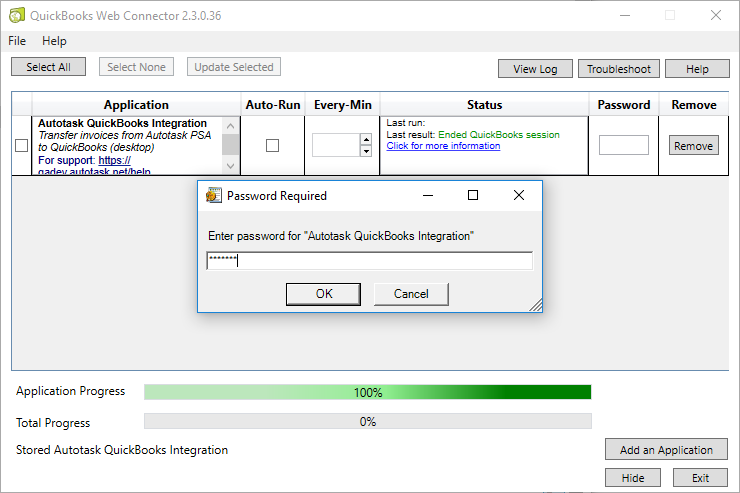Click the application description scrollbar thumb
The width and height of the screenshot is (740, 493).
point(230,144)
